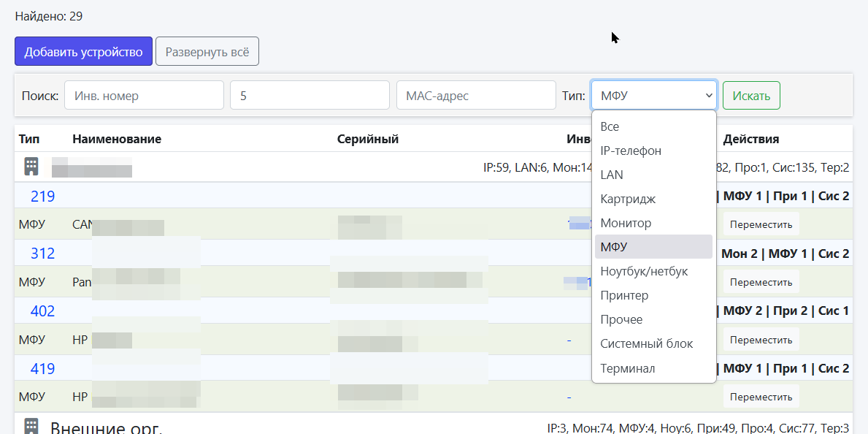The height and width of the screenshot is (434, 868).
Task: Pick LAN in the type list
Action: pyautogui.click(x=654, y=175)
